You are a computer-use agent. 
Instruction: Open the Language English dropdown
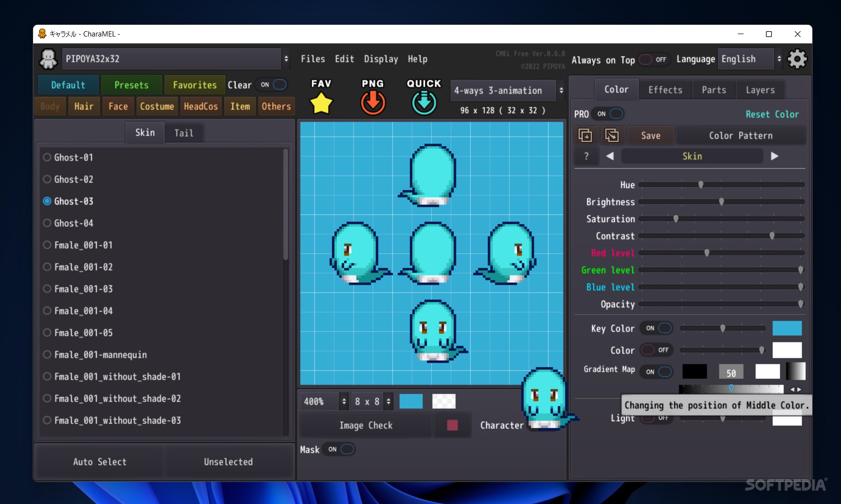(750, 59)
